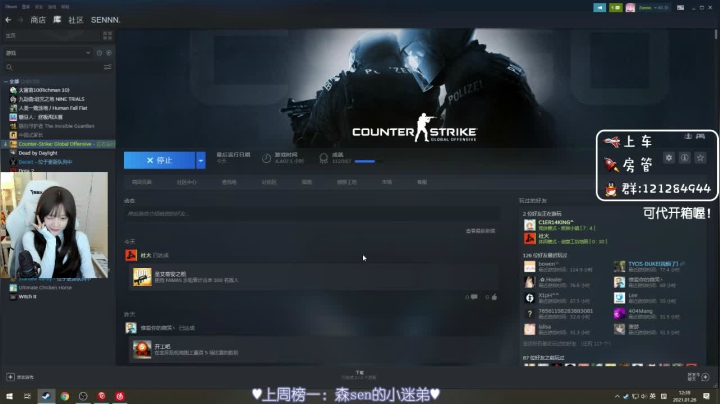Select Human Fall Flat in library

tap(52, 108)
